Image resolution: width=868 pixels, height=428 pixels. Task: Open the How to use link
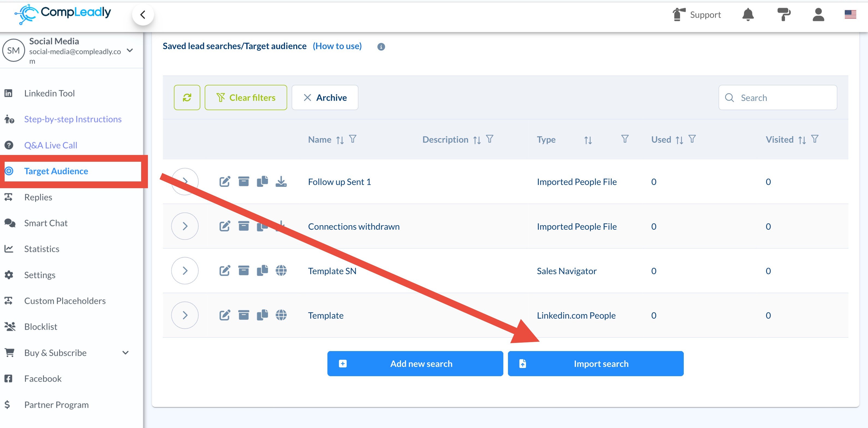pyautogui.click(x=337, y=46)
